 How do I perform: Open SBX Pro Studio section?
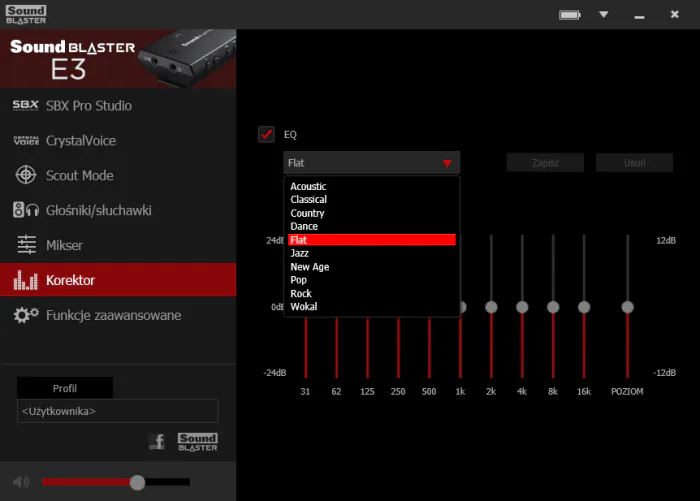[118, 105]
